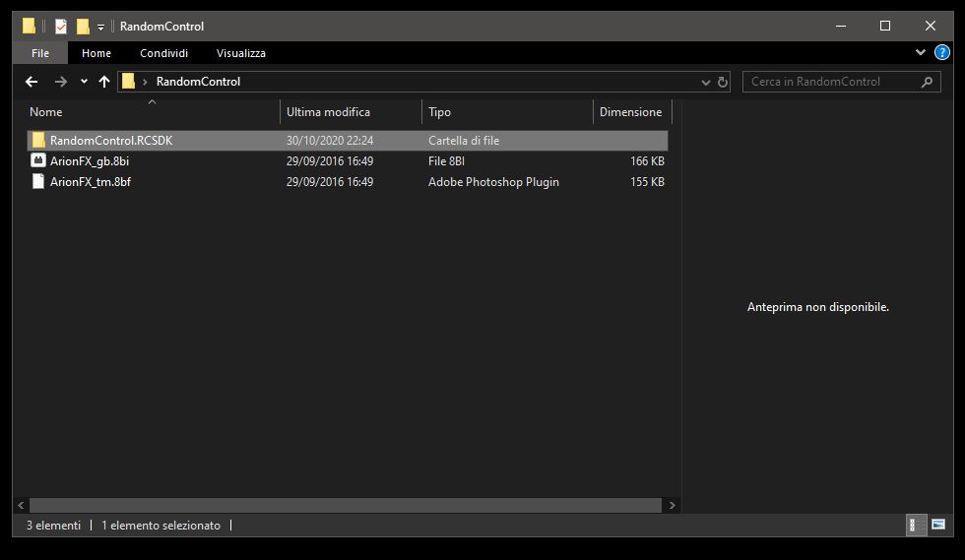Expand the ribbon with the chevron
The width and height of the screenshot is (965, 560).
920,52
